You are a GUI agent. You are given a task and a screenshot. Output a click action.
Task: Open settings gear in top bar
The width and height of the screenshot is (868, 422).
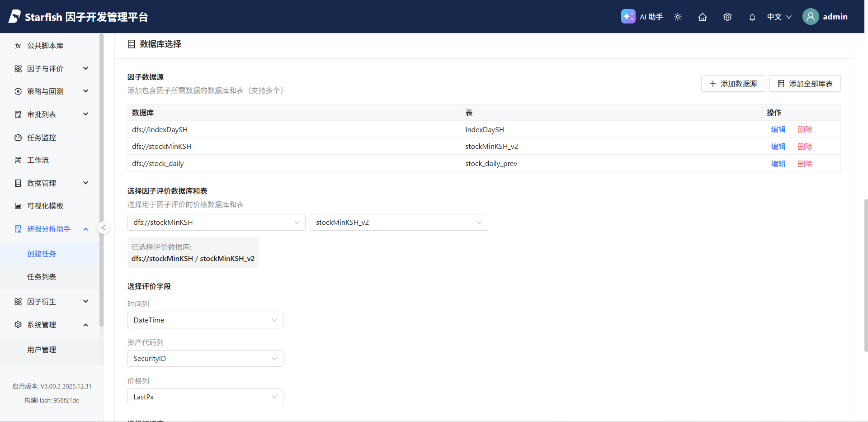[x=727, y=17]
